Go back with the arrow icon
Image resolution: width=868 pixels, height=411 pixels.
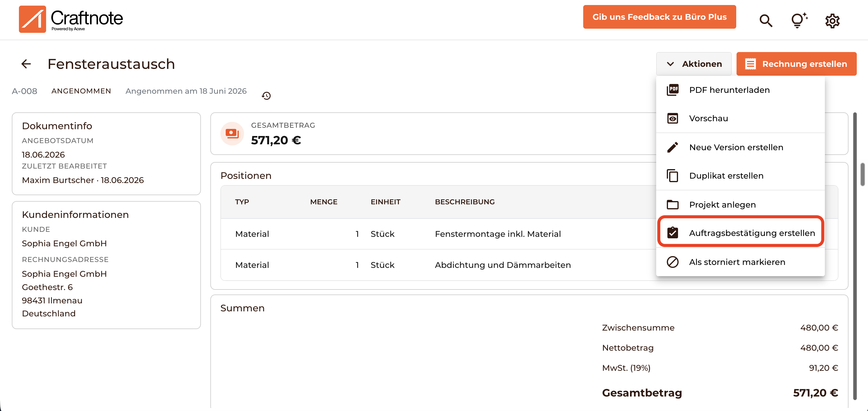coord(26,64)
